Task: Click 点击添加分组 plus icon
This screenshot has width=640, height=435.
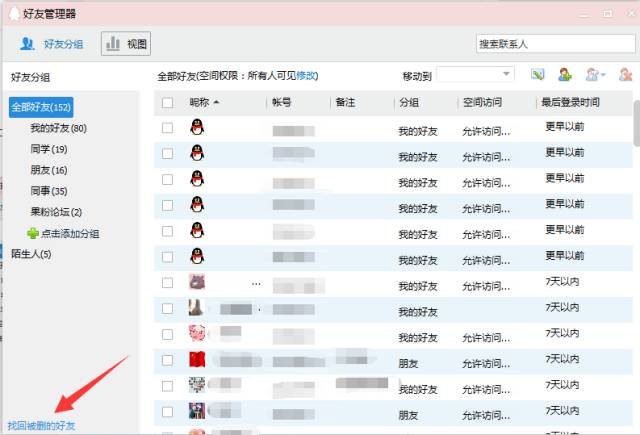Action: click(33, 233)
